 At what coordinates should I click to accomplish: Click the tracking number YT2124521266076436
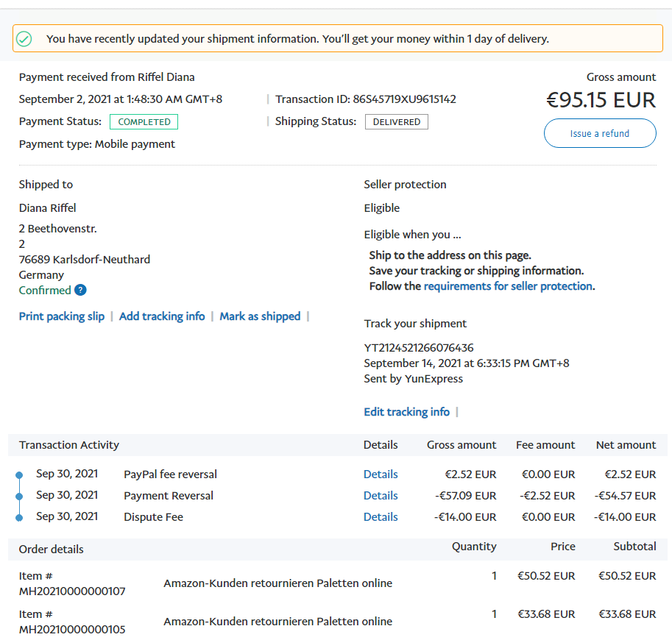pos(418,347)
